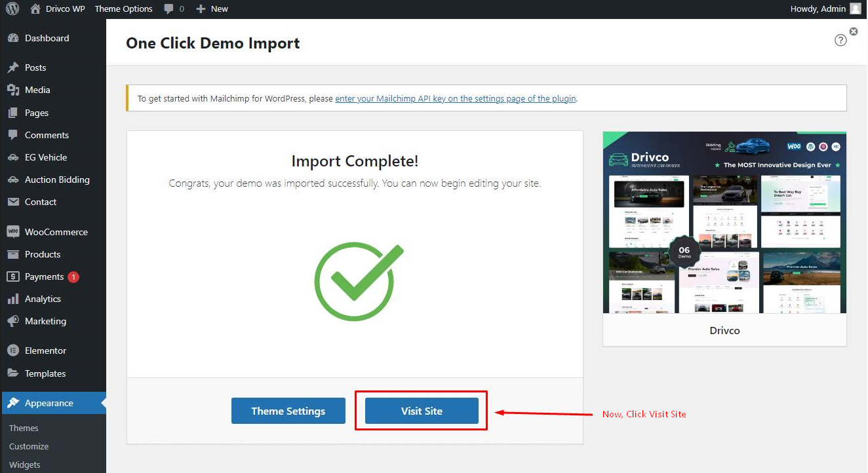Click the Payments notification badge
This screenshot has height=473, width=868.
(73, 276)
